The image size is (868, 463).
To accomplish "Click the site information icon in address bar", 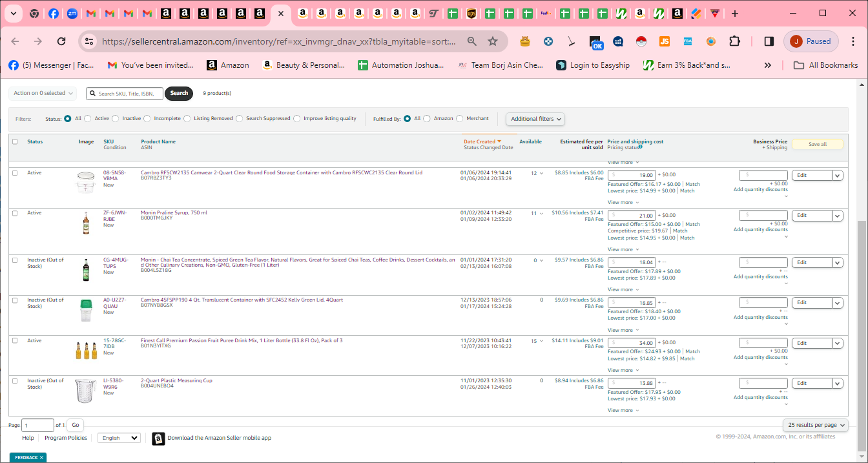I will (x=89, y=41).
